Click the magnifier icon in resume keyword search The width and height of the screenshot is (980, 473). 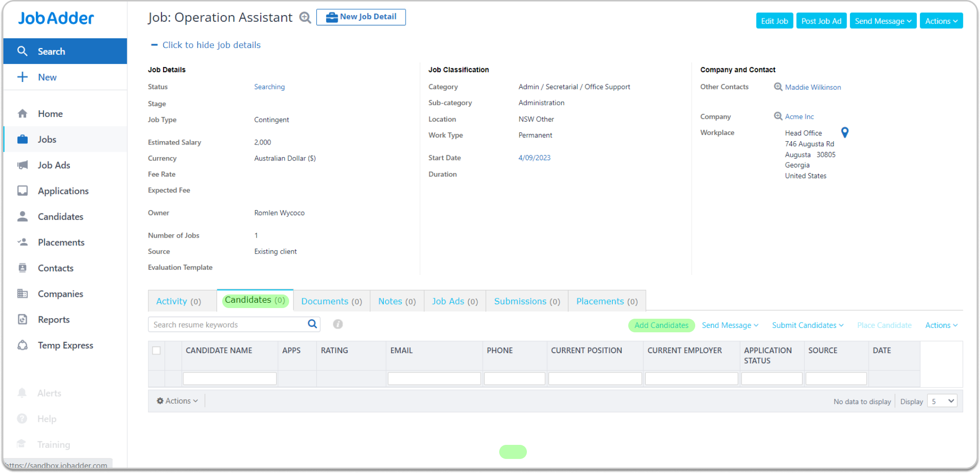(x=312, y=324)
